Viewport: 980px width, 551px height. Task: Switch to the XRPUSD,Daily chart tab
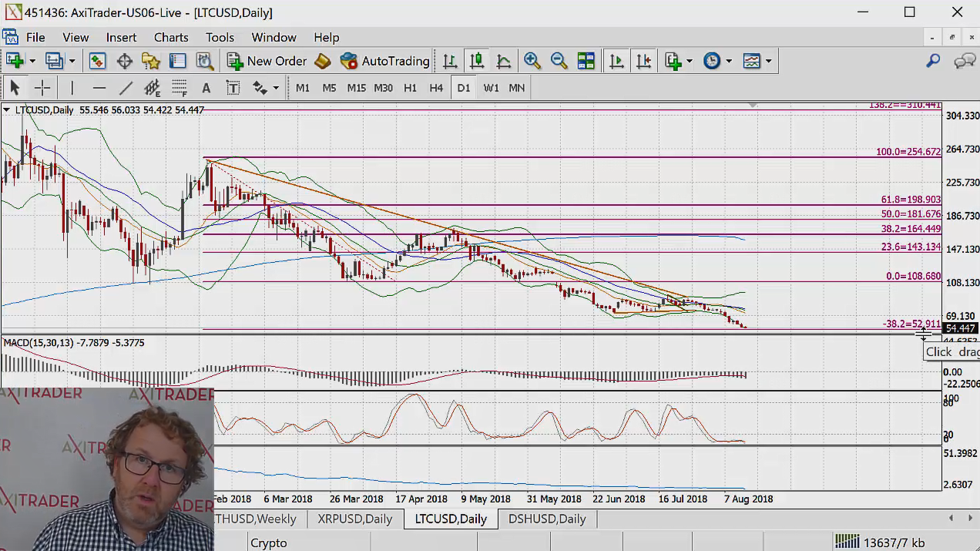click(355, 519)
